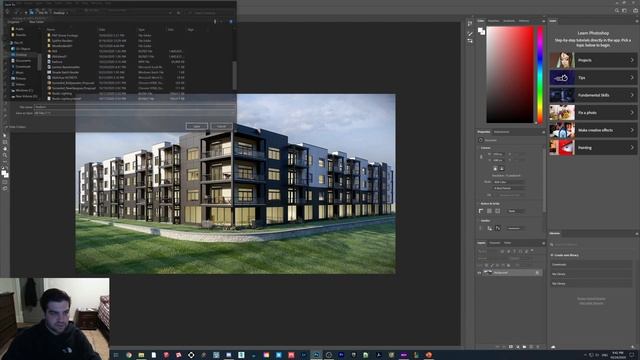
Task: Select Pictures in the dialog sidebar
Action: [20, 78]
